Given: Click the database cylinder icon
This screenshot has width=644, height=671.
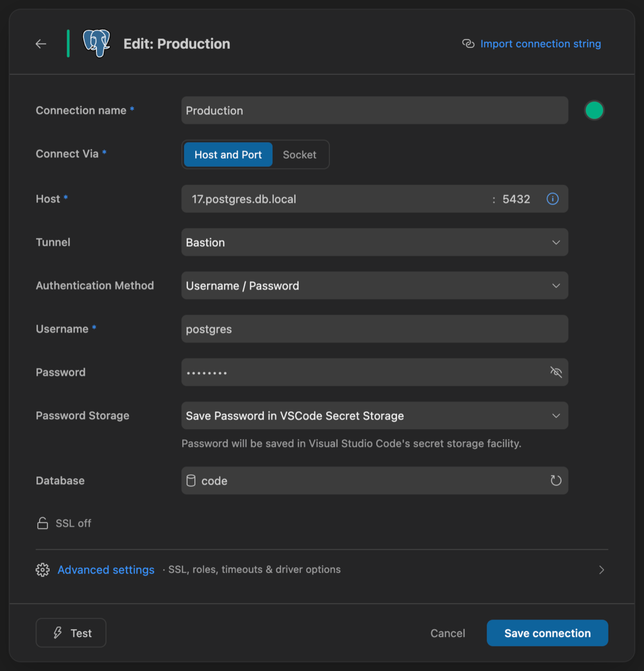Looking at the screenshot, I should [191, 481].
